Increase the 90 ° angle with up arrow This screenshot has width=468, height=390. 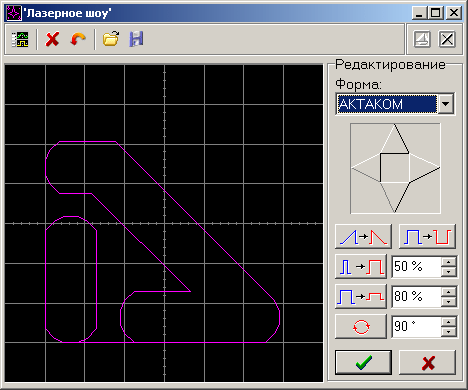pos(449,321)
